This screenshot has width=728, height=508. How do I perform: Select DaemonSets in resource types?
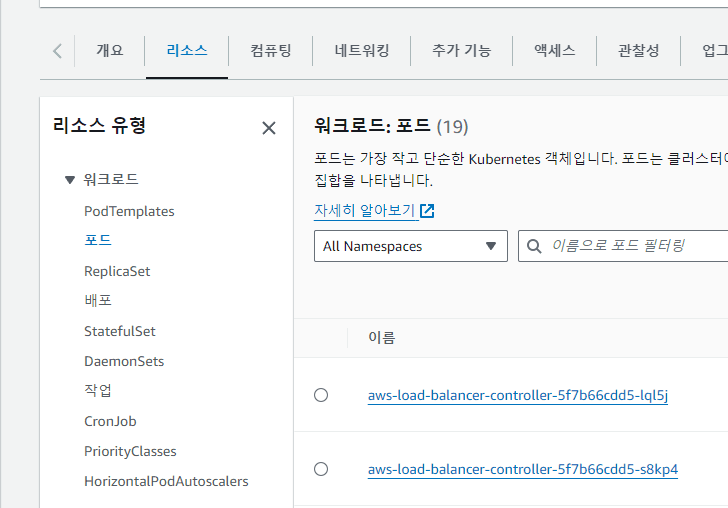[x=124, y=361]
